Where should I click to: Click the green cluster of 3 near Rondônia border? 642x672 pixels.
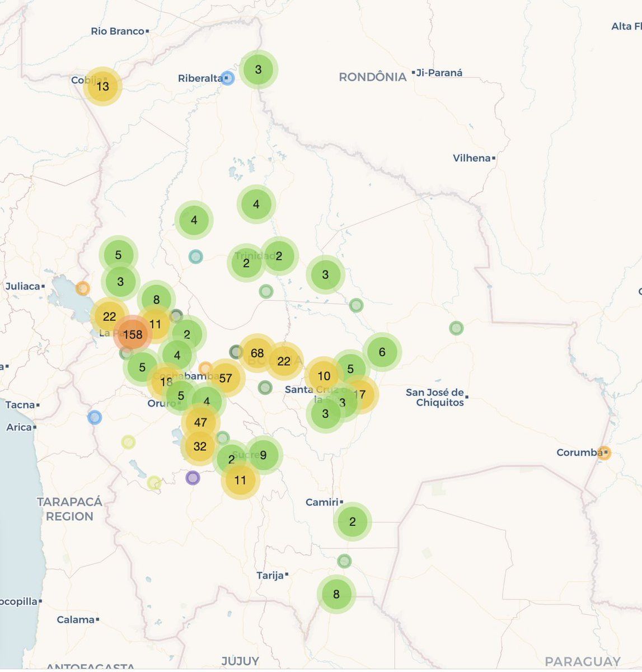point(258,70)
